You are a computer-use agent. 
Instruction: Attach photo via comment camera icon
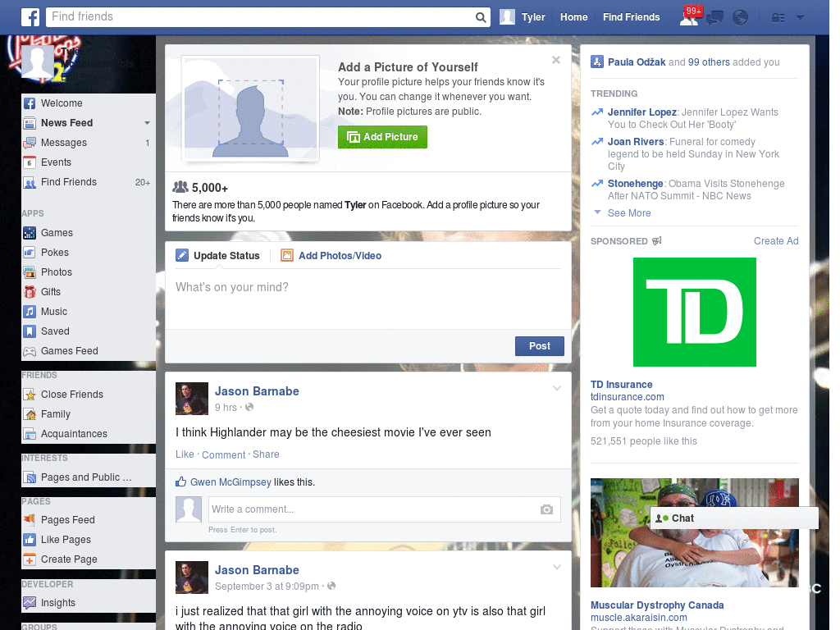click(x=546, y=509)
